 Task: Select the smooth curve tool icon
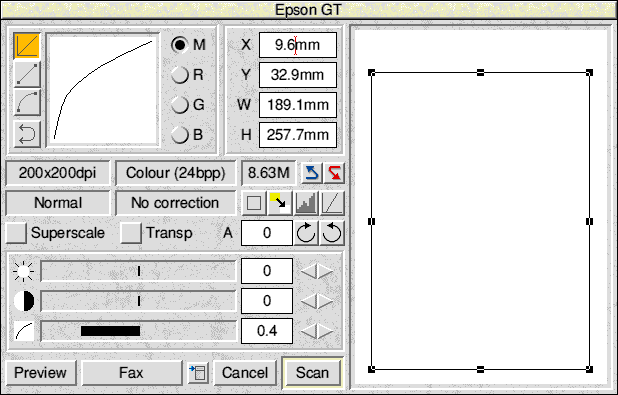pyautogui.click(x=27, y=102)
